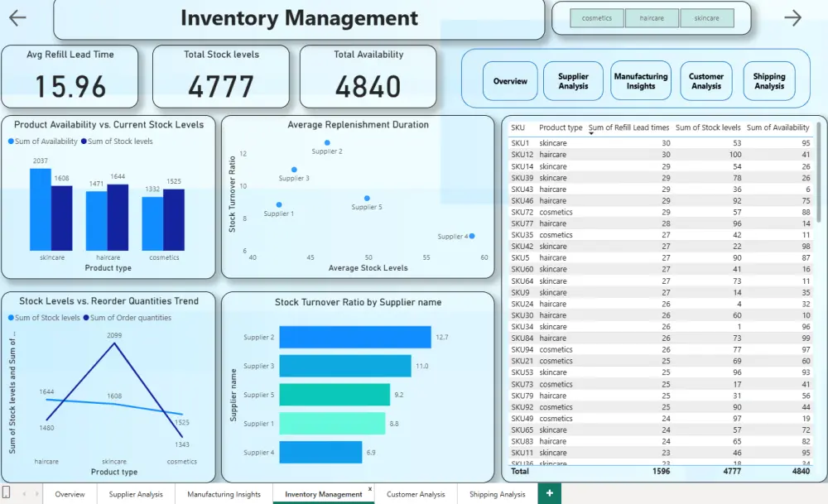Viewport: 828px width, 504px height.
Task: Switch to the Supplier Analysis page tab
Action: [136, 494]
